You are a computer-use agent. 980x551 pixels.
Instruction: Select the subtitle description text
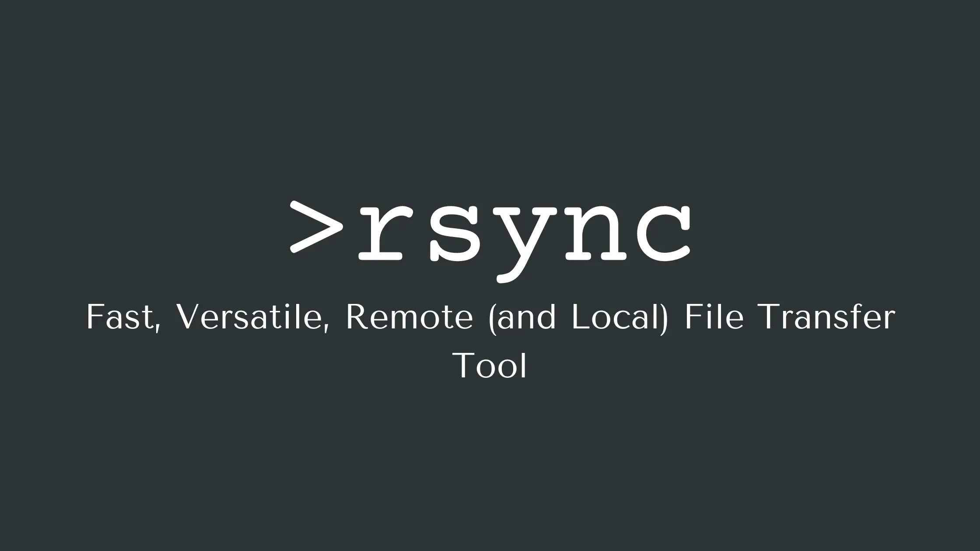[490, 340]
